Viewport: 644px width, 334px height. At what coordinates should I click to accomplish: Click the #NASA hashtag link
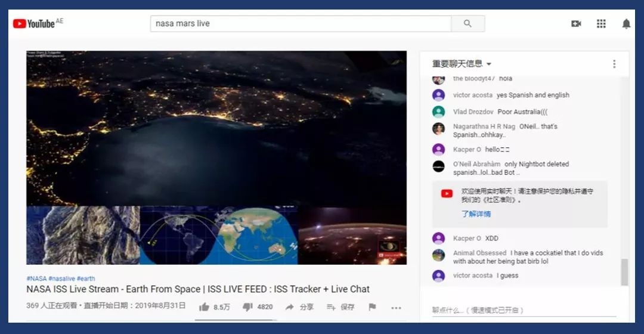click(x=36, y=279)
